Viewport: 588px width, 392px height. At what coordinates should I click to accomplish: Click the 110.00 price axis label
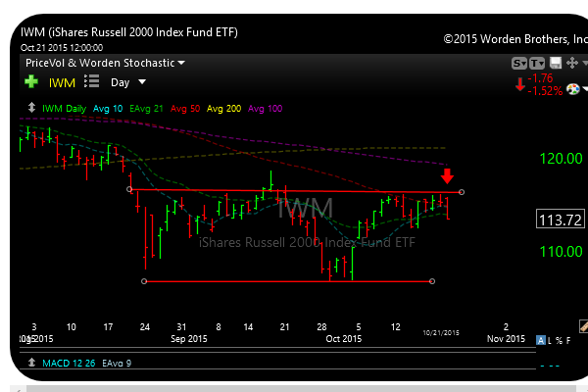tap(561, 251)
